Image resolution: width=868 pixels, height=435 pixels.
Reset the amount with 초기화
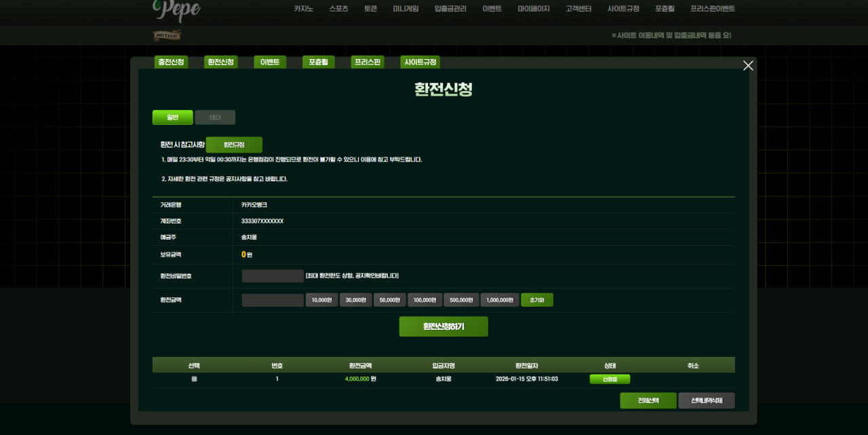coord(536,300)
